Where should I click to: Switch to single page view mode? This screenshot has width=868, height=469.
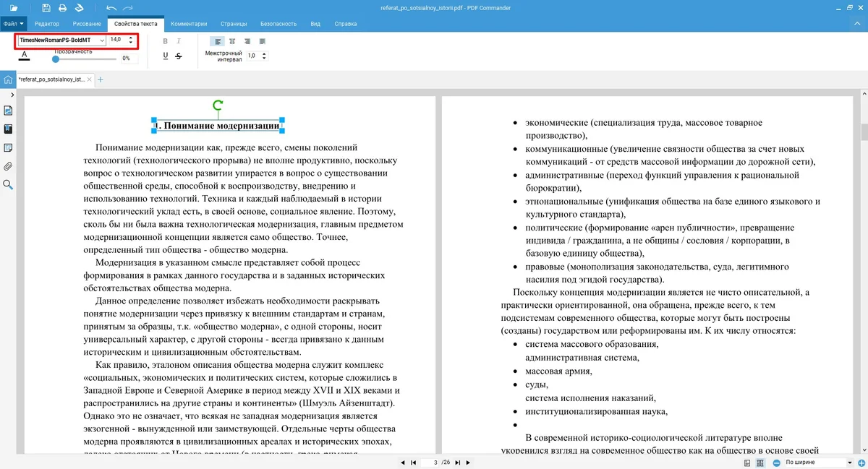click(x=748, y=462)
